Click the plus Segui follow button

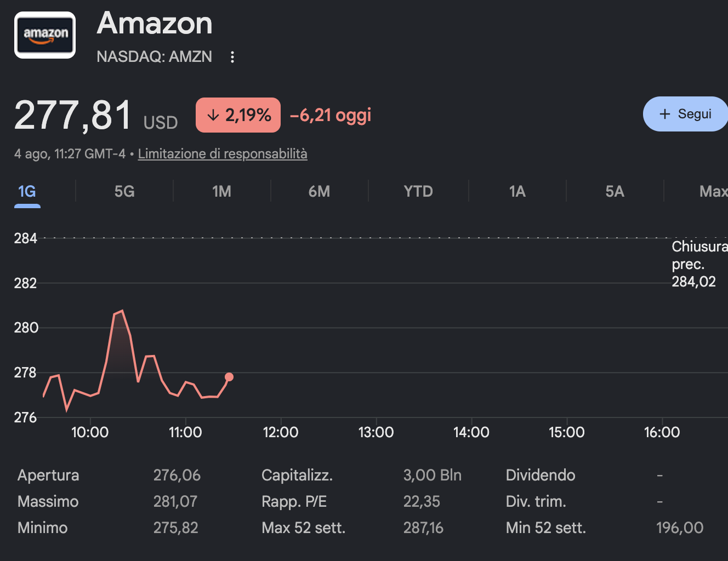click(685, 114)
